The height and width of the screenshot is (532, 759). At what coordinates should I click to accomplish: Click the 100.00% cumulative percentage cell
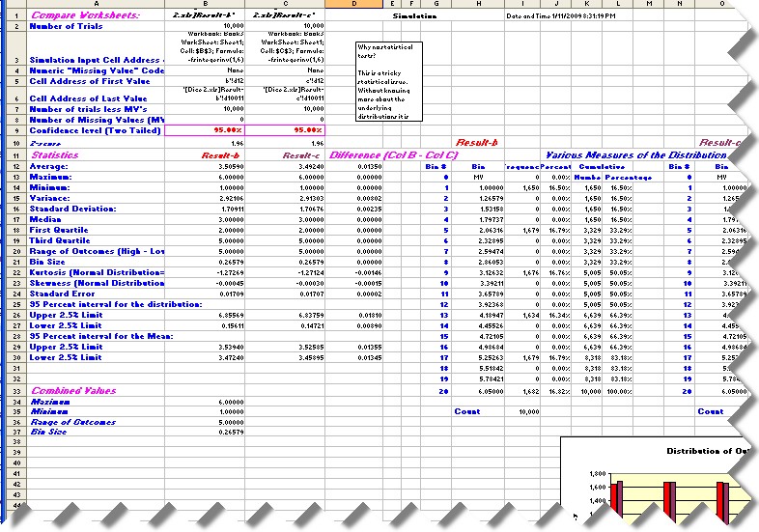pos(619,392)
